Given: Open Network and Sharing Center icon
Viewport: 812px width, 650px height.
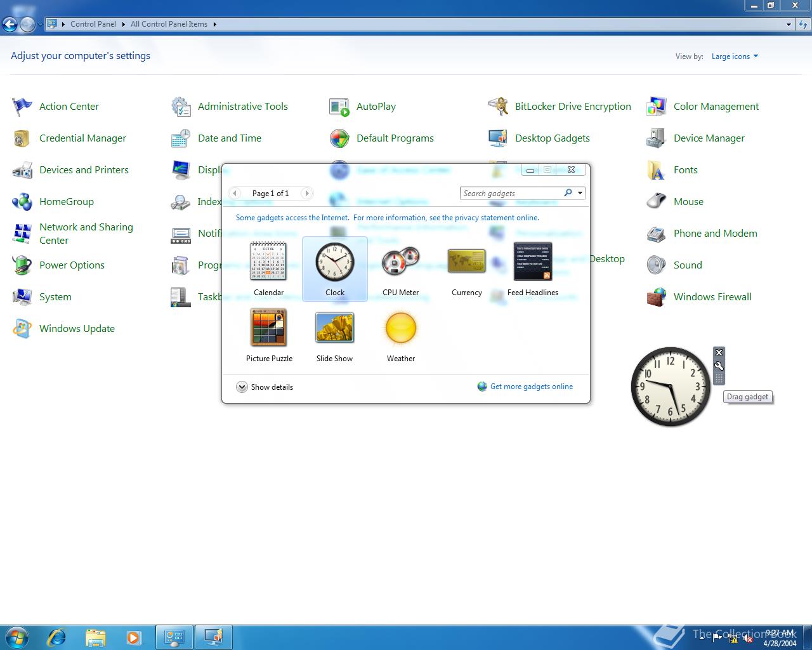Looking at the screenshot, I should [22, 234].
